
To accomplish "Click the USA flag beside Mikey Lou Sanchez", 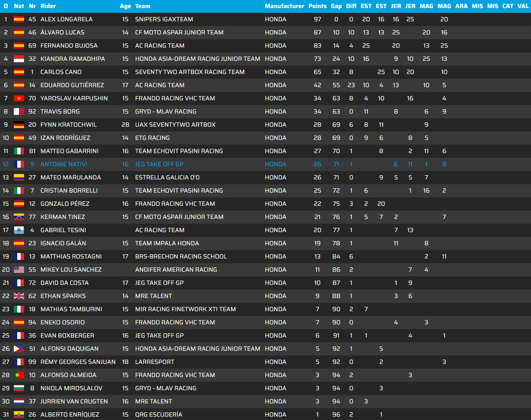I will [19, 270].
